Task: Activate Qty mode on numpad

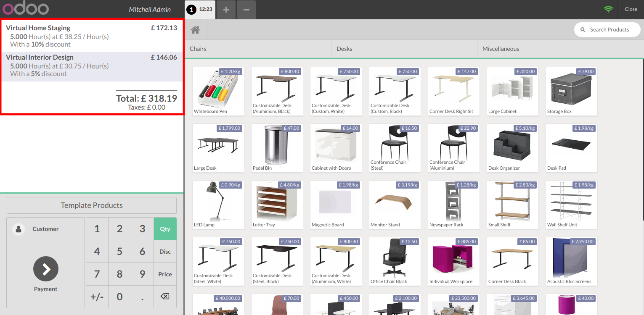Action: pyautogui.click(x=165, y=229)
